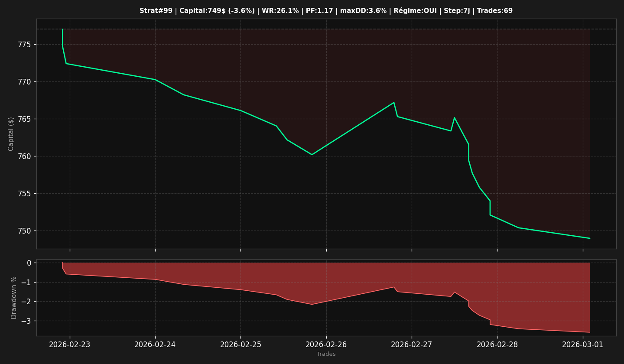The height and width of the screenshot is (364, 624).
Task: Select the 765 capital axis tick label
Action: (25, 119)
